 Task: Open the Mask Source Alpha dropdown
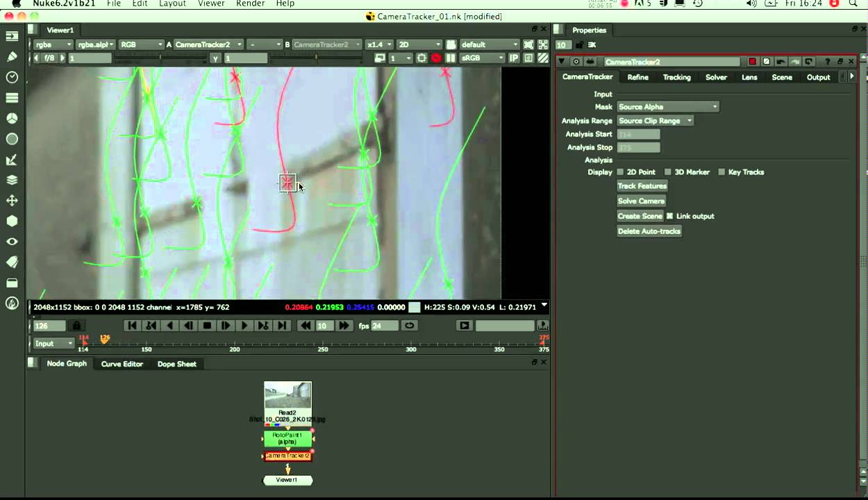668,107
